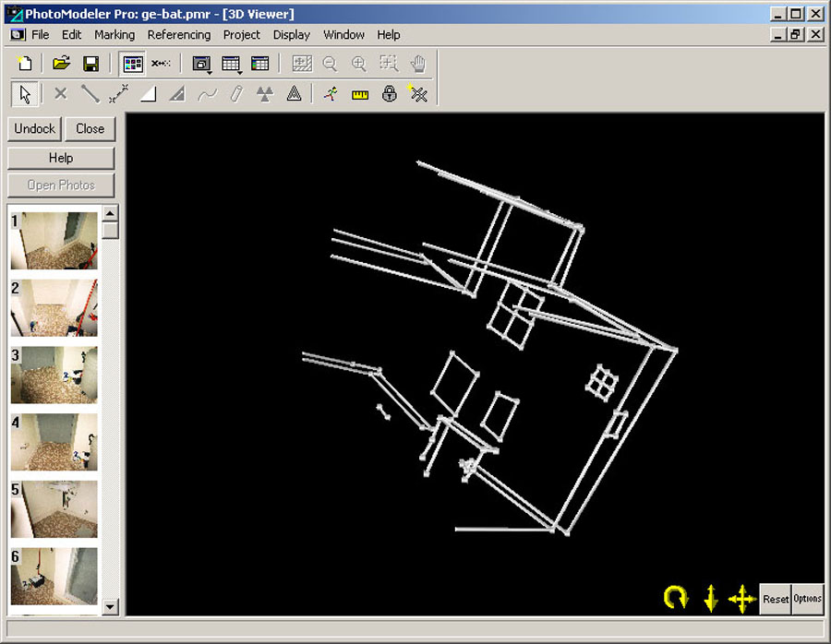Click the padlock icon

(x=390, y=94)
